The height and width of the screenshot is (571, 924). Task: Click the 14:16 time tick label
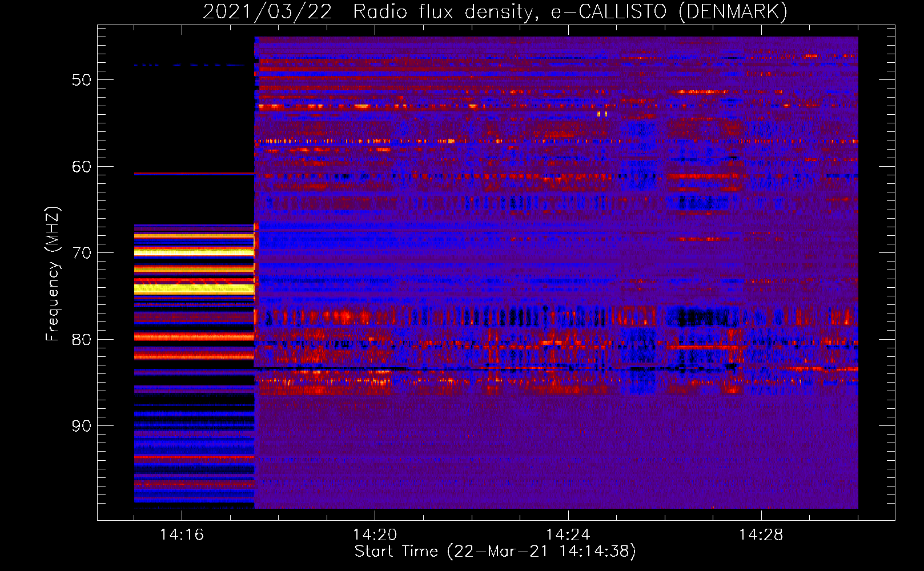click(182, 535)
